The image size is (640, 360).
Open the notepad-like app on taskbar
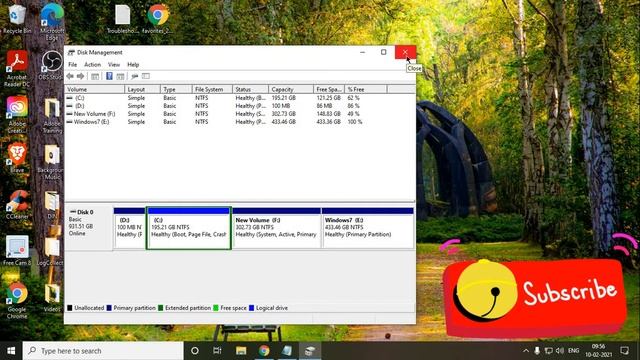287,351
